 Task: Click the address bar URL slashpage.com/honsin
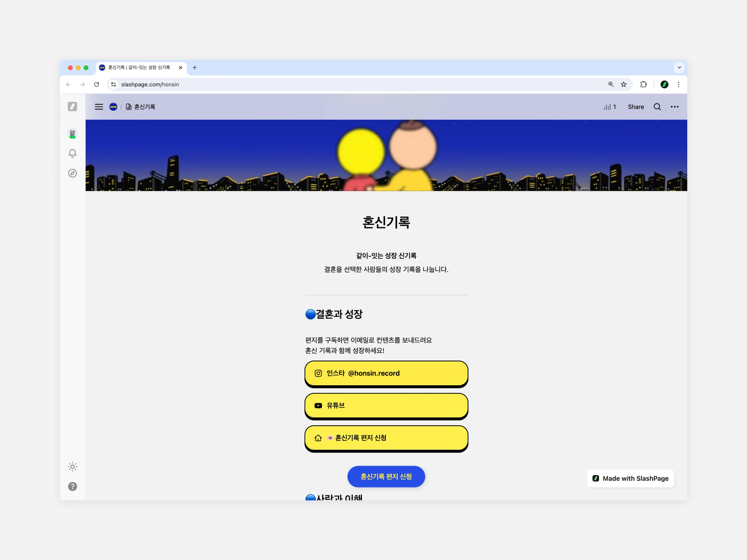150,84
